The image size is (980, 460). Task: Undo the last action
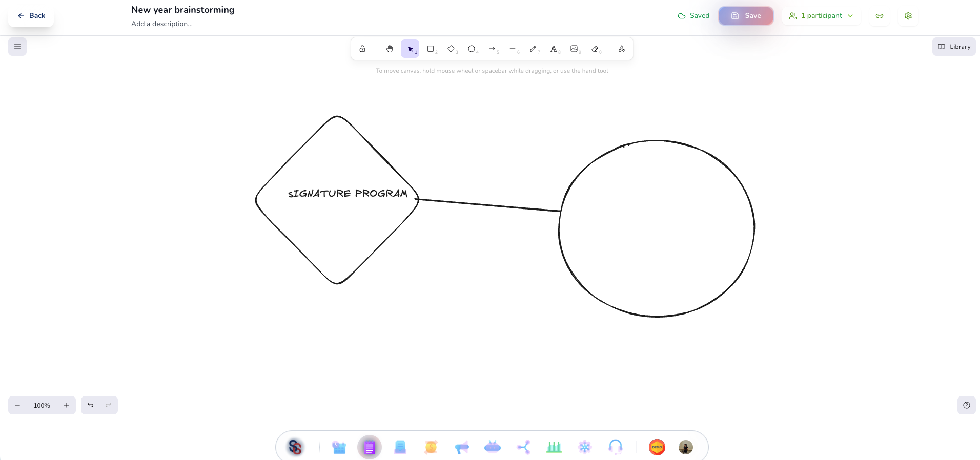[90, 405]
